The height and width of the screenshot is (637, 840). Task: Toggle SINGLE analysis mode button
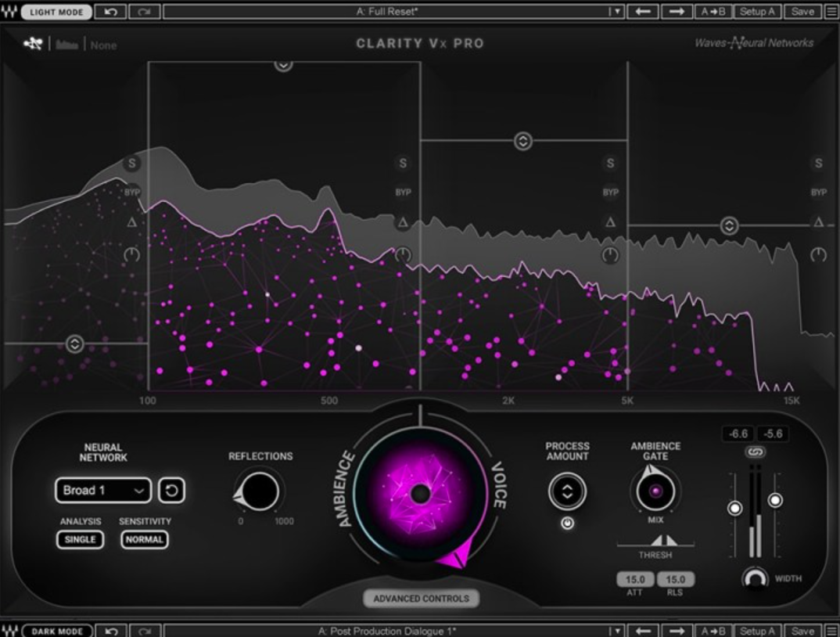pos(81,539)
